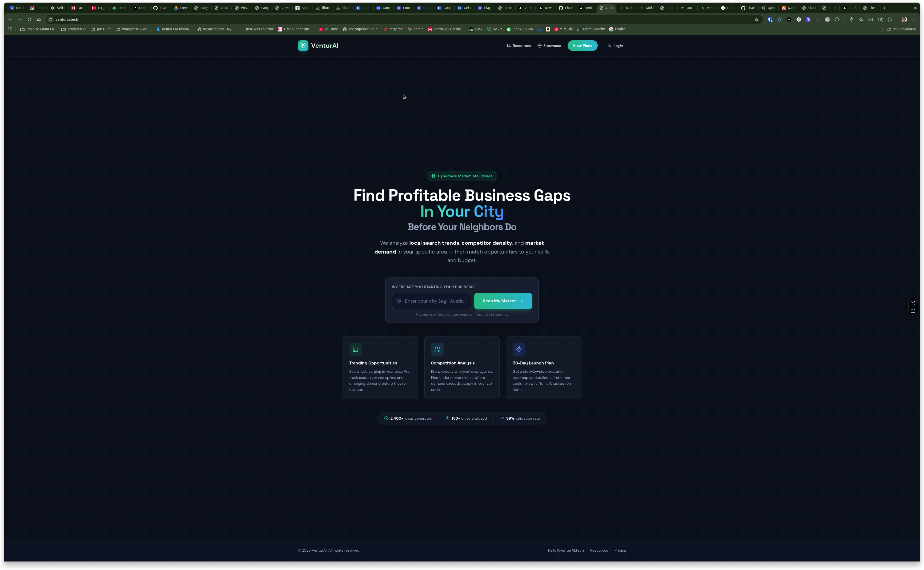Bookmark this page with star icon
Image resolution: width=924 pixels, height=570 pixels.
click(x=756, y=20)
